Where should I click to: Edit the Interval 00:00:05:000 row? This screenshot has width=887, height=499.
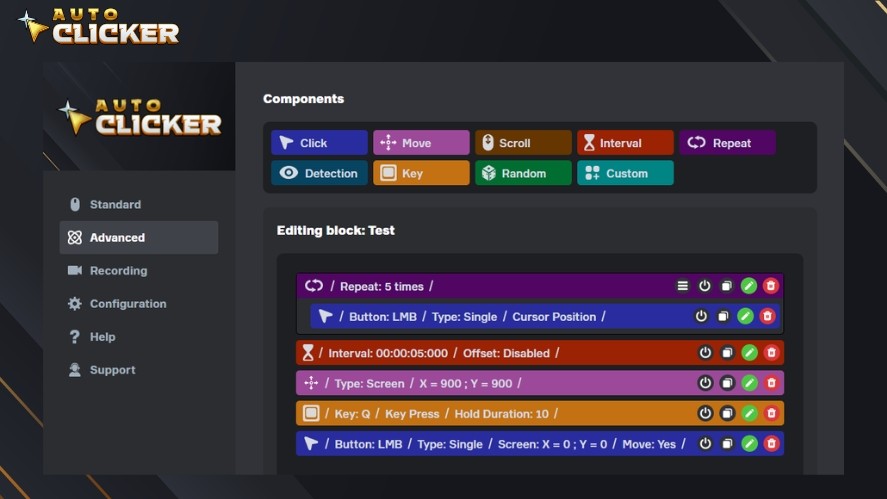[x=749, y=353]
